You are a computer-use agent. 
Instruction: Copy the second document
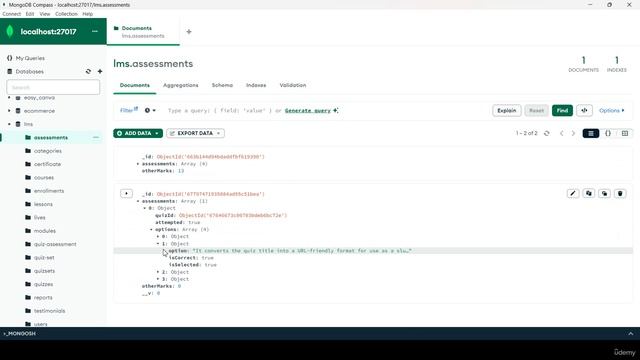click(589, 193)
